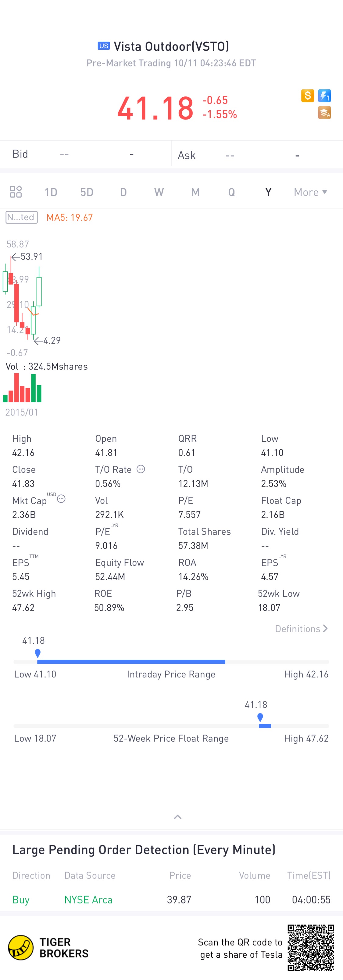Toggle the N...ted price adjustment box
Screen dimensions: 343x980
(x=22, y=217)
